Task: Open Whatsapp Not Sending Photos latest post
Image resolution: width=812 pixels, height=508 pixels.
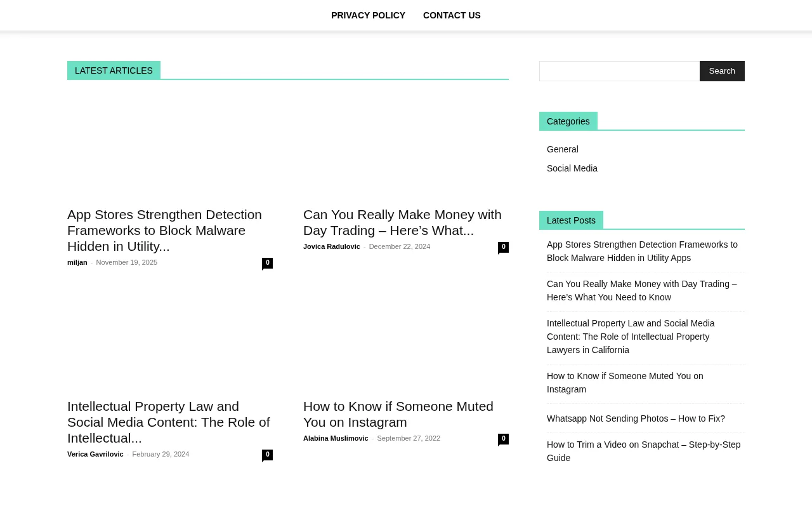Action: tap(636, 418)
